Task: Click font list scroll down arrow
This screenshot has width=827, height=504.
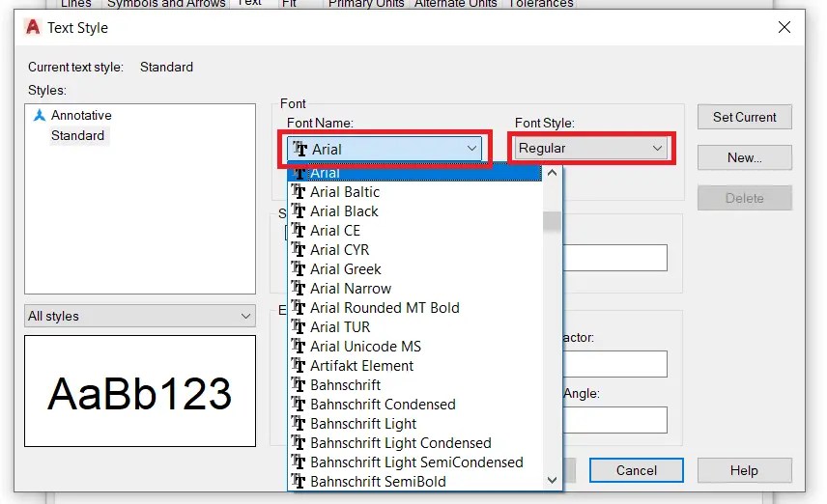Action: (x=552, y=480)
